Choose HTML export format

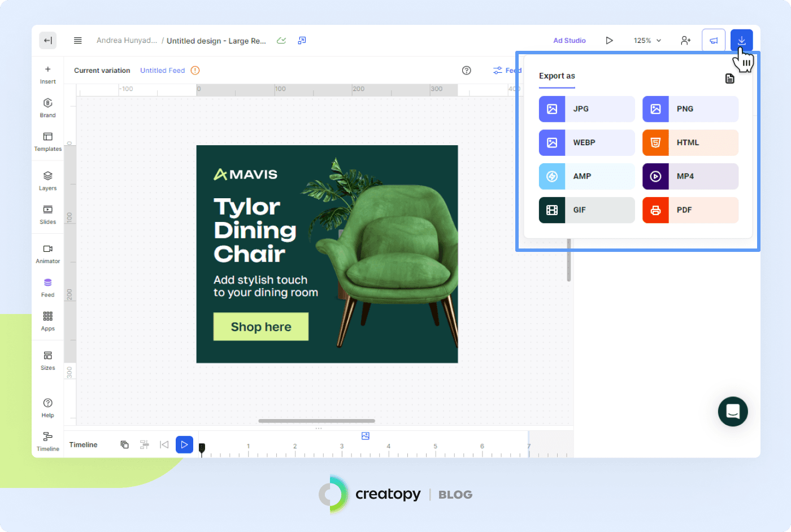tap(690, 143)
